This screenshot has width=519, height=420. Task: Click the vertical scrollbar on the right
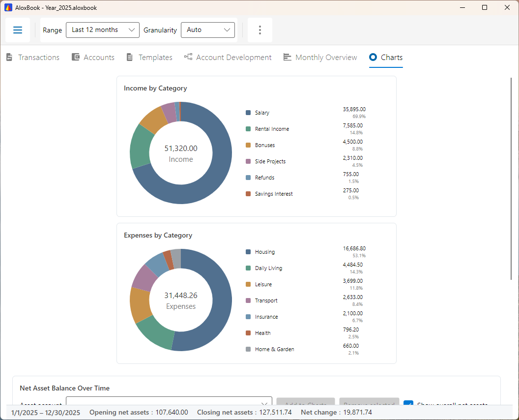511,179
